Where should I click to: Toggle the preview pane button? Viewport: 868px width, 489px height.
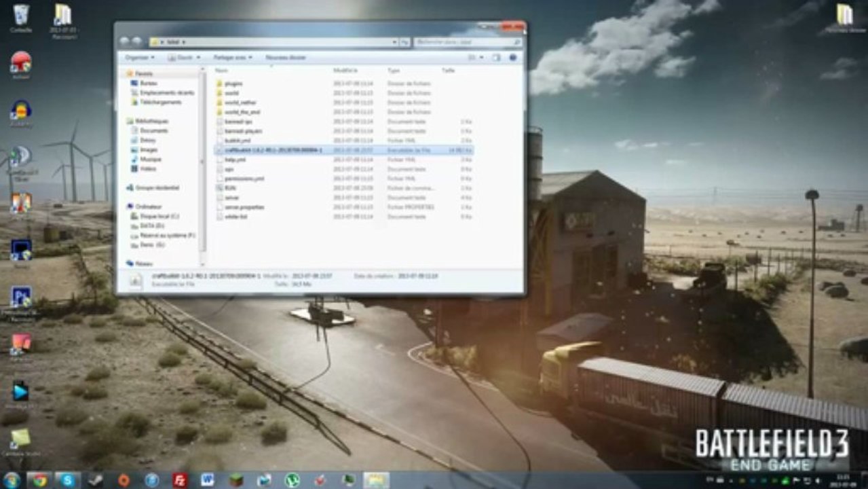tap(496, 58)
